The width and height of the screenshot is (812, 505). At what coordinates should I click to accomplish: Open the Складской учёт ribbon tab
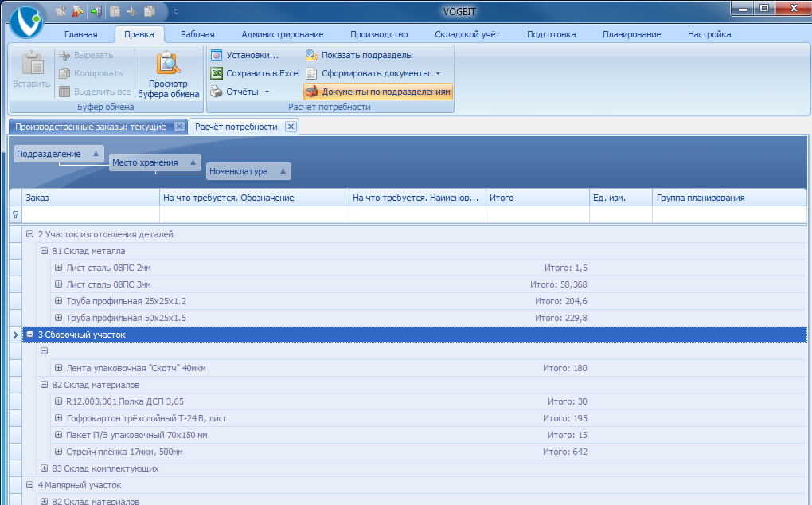click(467, 34)
